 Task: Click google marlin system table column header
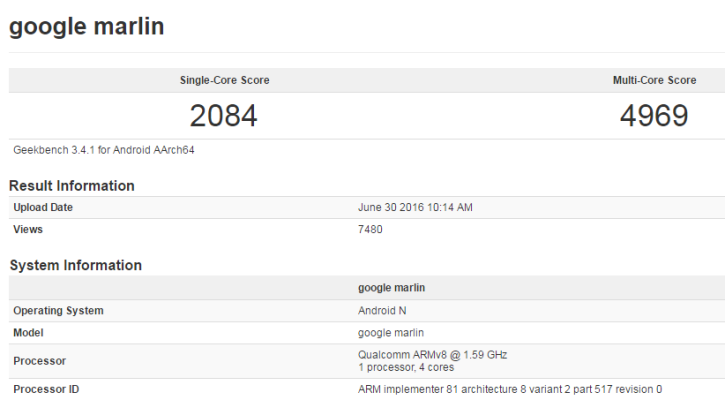[391, 288]
